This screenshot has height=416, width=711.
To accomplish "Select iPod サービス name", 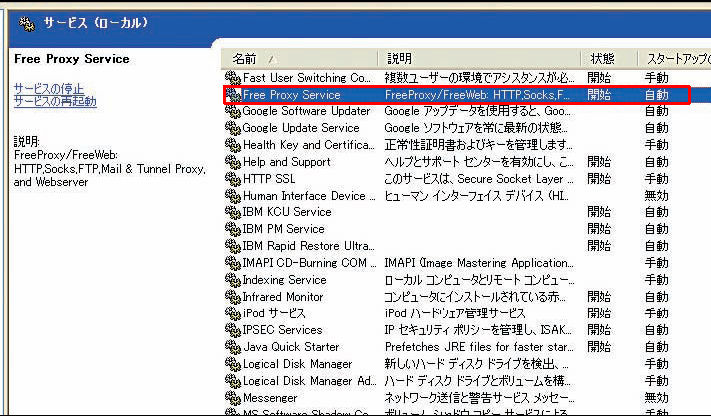I will click(x=274, y=313).
